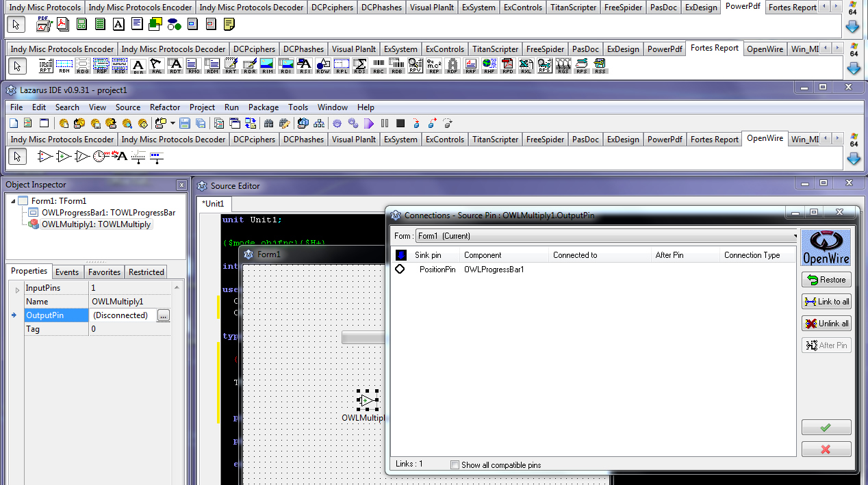Open the Run menu

[x=231, y=107]
